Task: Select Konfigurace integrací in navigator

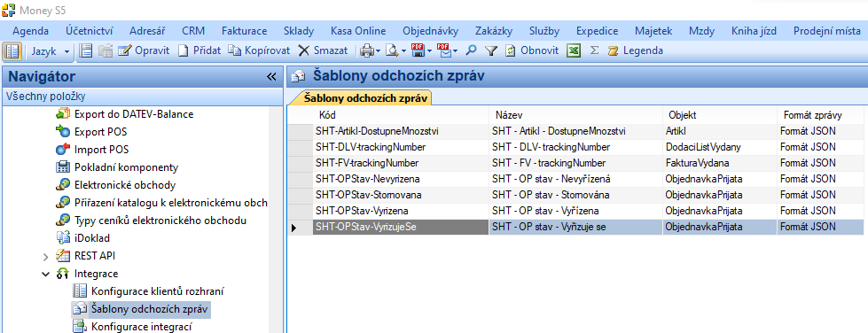Action: [x=141, y=327]
